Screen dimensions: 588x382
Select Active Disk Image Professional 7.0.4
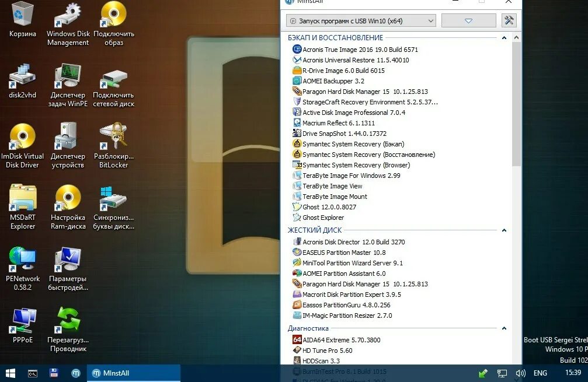point(349,113)
